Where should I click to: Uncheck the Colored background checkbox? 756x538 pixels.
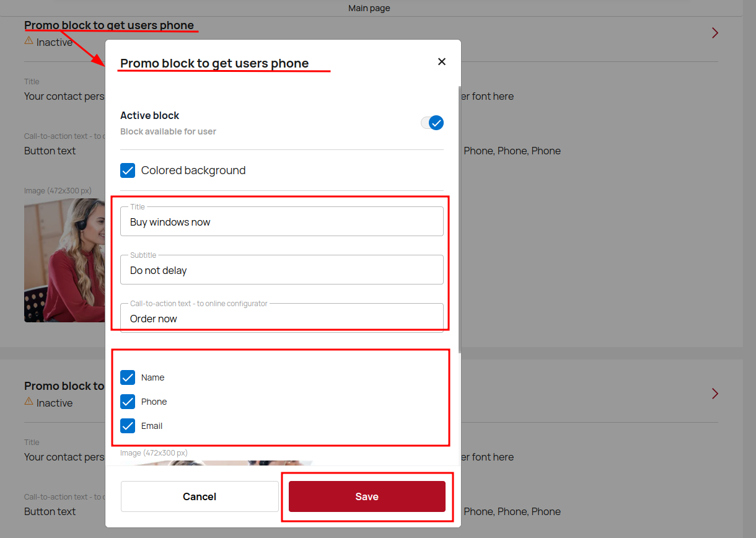click(128, 170)
